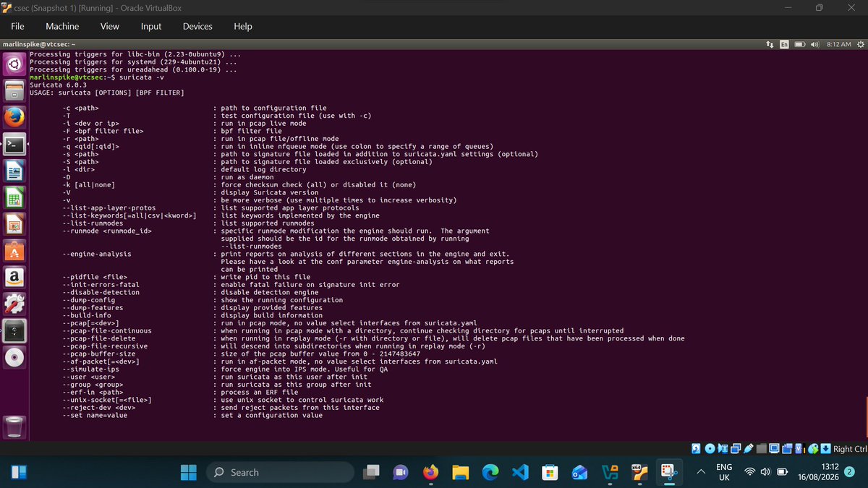This screenshot has width=868, height=488.
Task: Open the purple video chat taskbar app
Action: 401,472
